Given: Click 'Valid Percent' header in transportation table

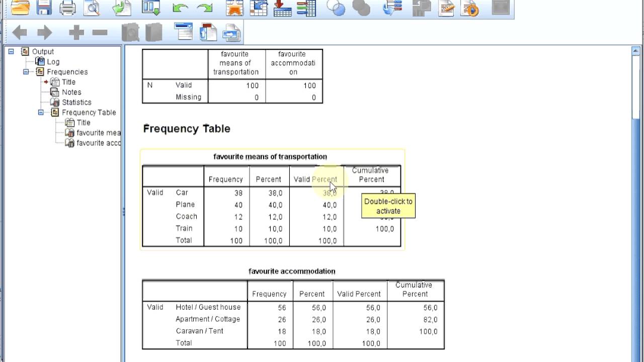Looking at the screenshot, I should [x=315, y=179].
